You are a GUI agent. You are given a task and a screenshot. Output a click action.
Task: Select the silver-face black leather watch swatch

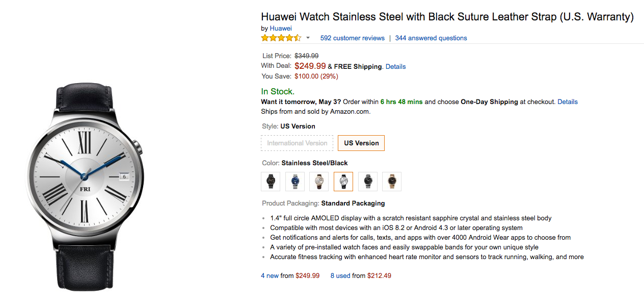coord(343,181)
